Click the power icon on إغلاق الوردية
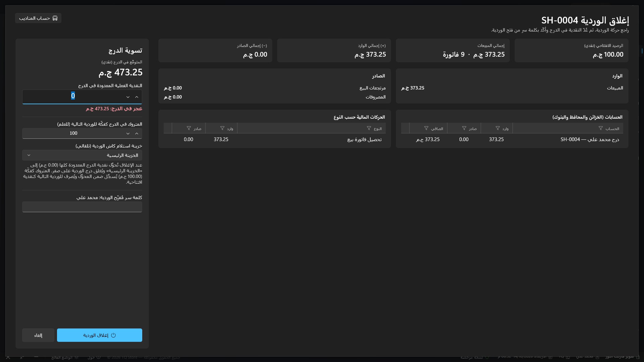The image size is (644, 362). [x=113, y=335]
